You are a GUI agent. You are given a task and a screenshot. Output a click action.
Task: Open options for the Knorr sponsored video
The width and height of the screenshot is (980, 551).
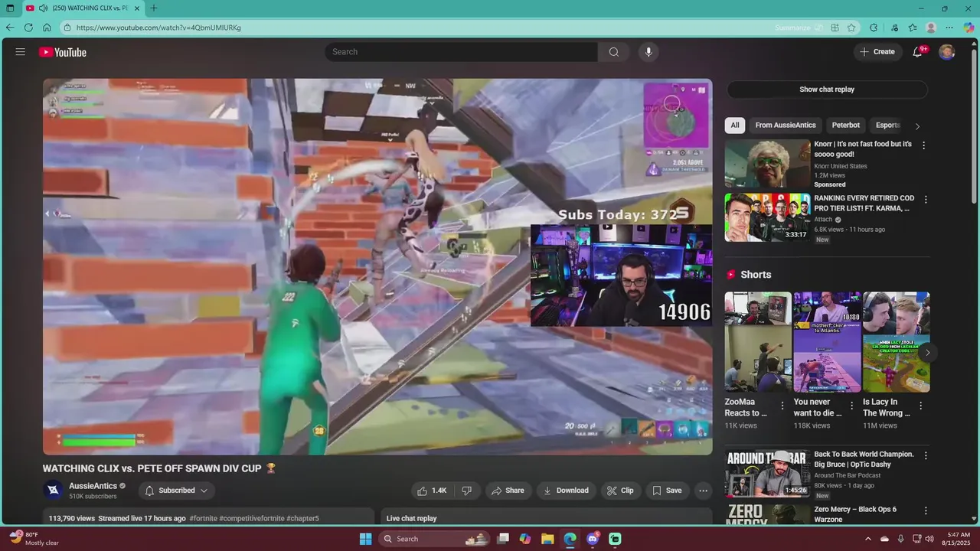tap(923, 145)
